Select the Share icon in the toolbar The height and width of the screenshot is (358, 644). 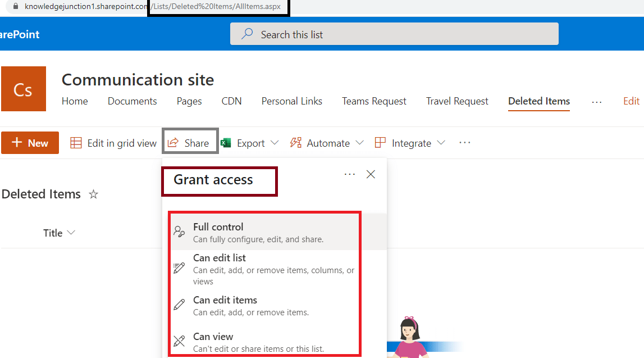pos(172,142)
